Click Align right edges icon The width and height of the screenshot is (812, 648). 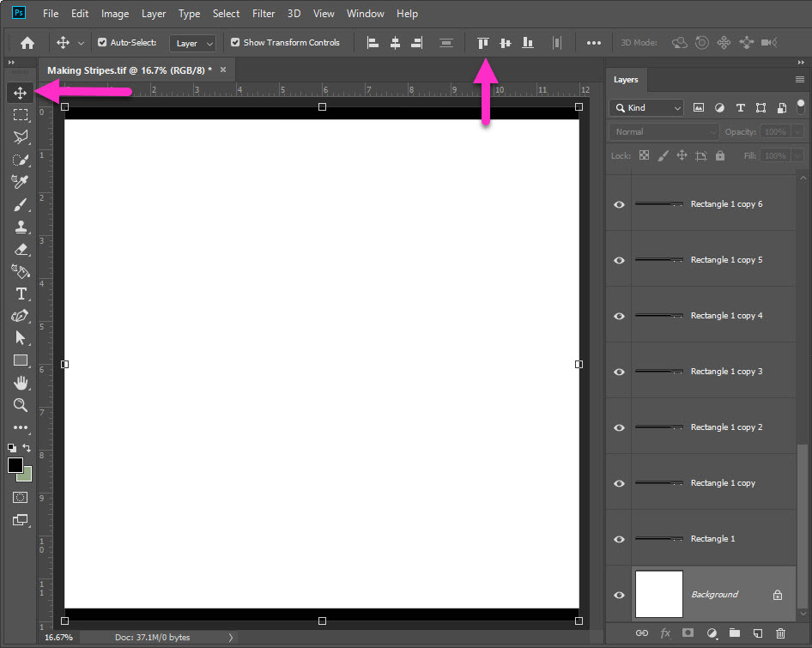[417, 43]
